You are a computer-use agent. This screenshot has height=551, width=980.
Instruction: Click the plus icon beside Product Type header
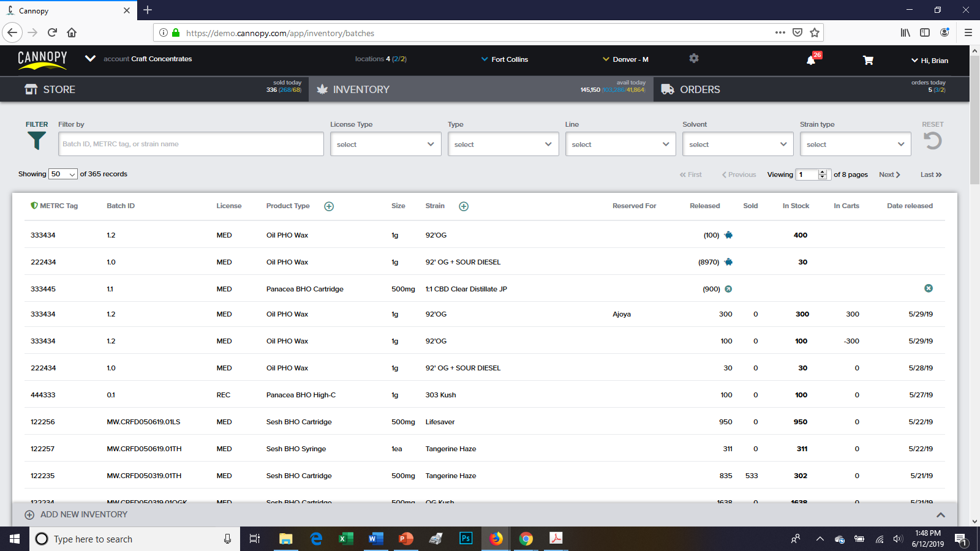[x=329, y=206]
